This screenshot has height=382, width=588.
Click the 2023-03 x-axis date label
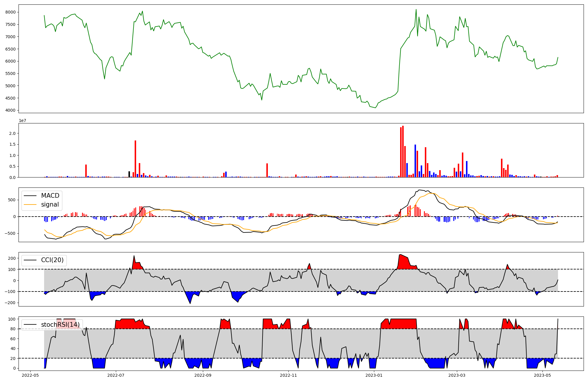(x=457, y=375)
